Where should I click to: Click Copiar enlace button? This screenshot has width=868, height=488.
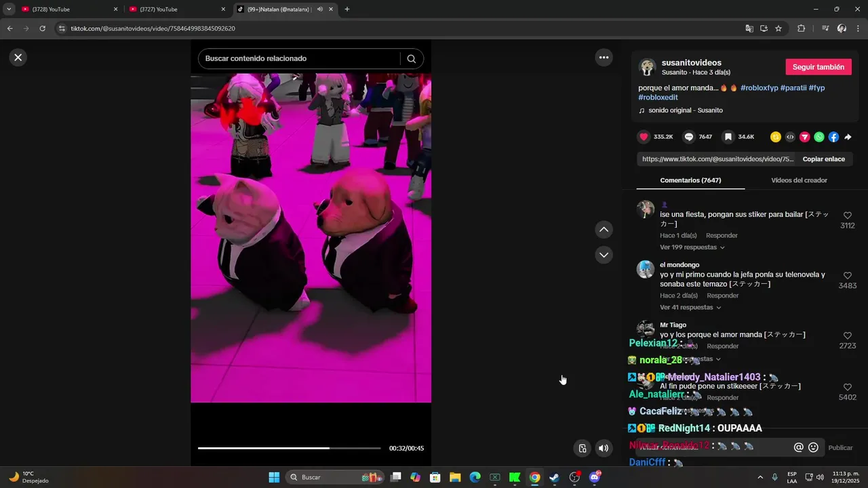(x=824, y=159)
